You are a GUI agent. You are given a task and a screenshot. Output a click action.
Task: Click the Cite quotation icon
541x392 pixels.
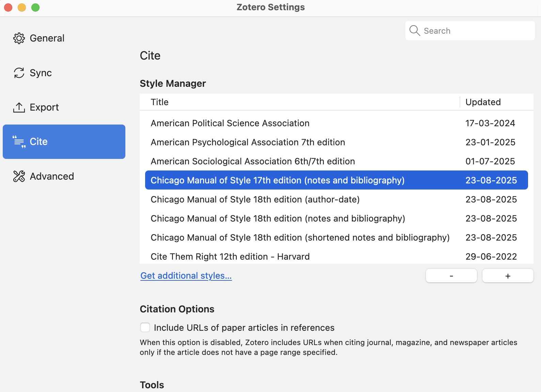coord(19,142)
